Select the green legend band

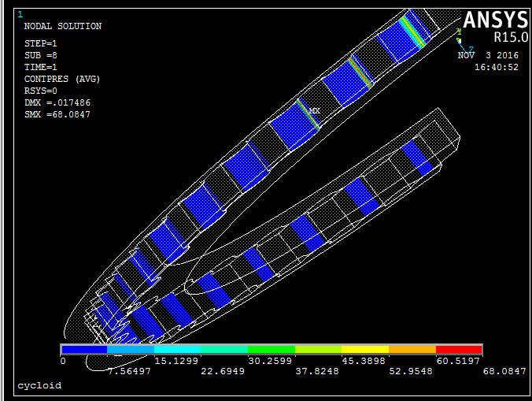point(272,349)
